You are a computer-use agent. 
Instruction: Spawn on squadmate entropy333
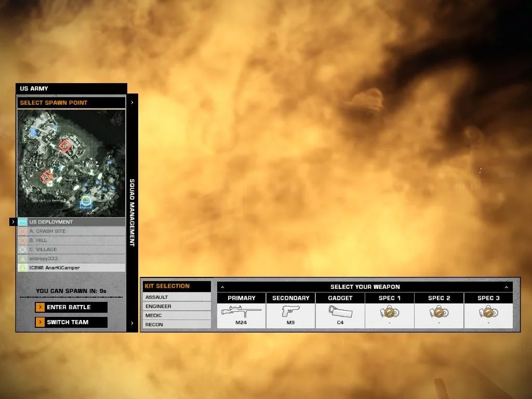[71, 259]
